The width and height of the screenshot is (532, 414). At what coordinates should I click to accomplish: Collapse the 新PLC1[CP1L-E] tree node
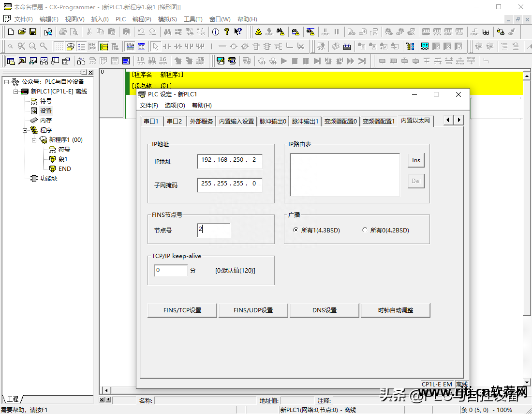pyautogui.click(x=16, y=92)
